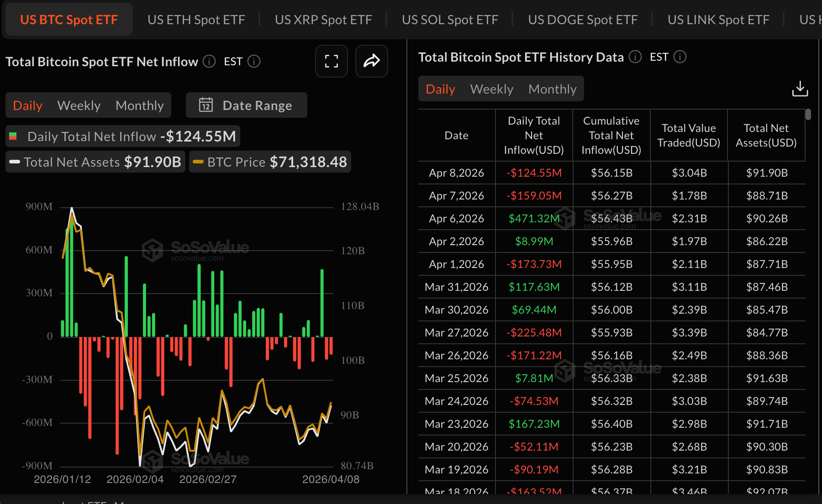
Task: Click the Apr 6,2026 table row date
Action: (456, 219)
